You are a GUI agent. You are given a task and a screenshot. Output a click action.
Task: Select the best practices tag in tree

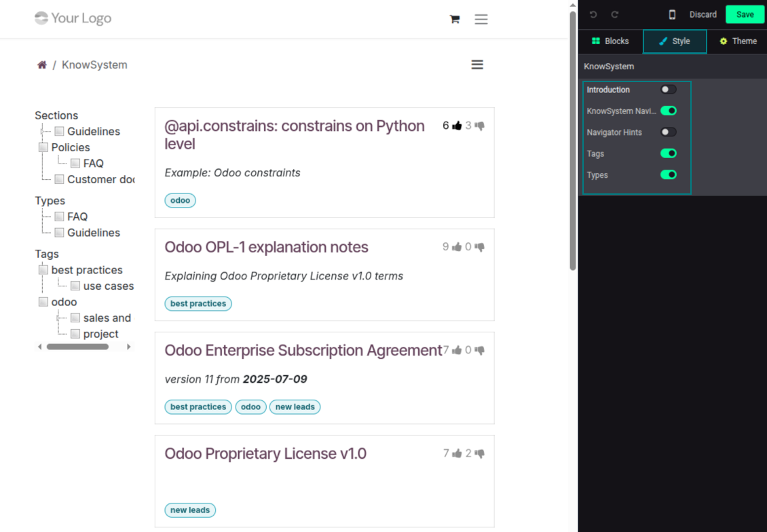point(87,270)
